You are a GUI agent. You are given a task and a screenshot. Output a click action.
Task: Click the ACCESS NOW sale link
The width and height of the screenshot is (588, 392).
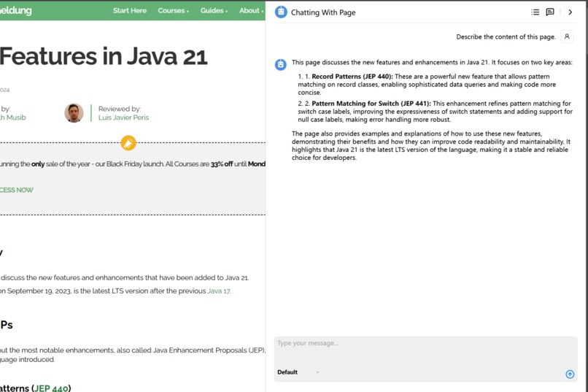pyautogui.click(x=17, y=190)
